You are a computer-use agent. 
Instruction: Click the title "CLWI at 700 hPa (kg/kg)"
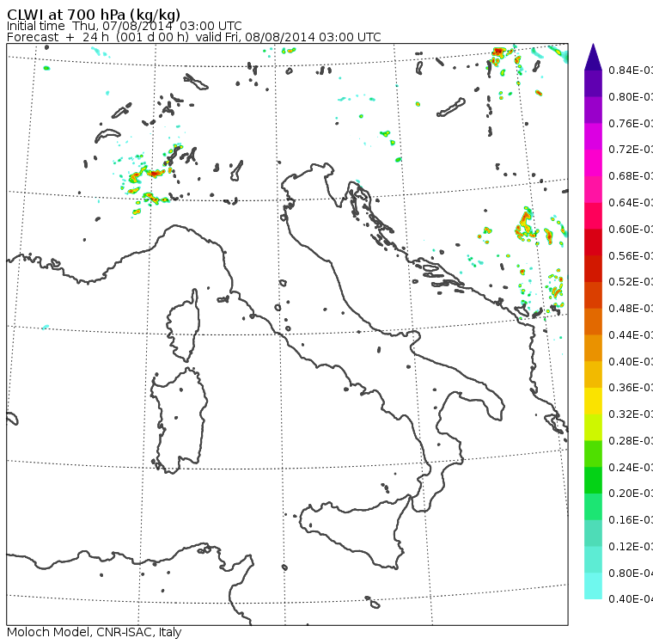(94, 15)
